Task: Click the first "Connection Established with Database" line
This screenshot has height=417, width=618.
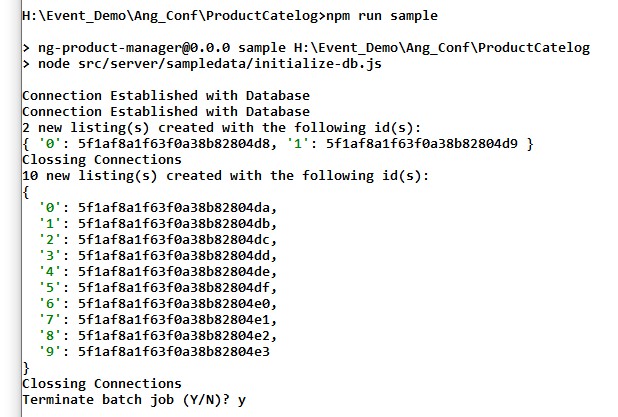Action: click(165, 96)
